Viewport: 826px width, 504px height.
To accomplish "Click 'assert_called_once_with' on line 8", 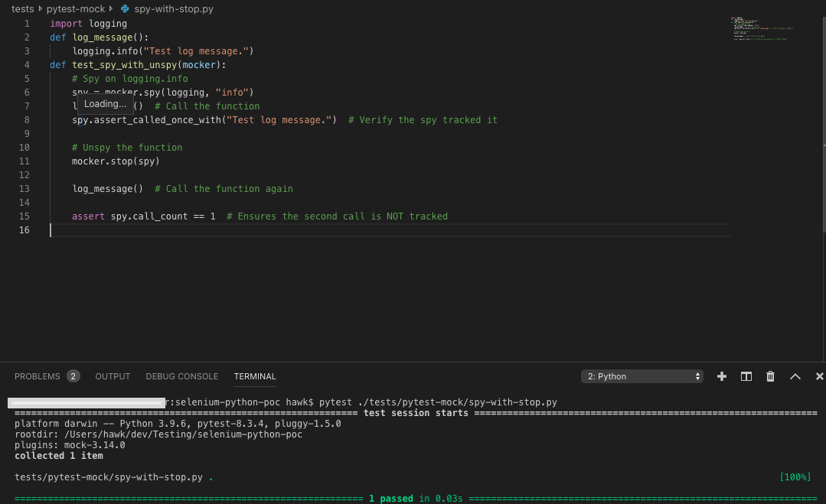I will coord(158,120).
